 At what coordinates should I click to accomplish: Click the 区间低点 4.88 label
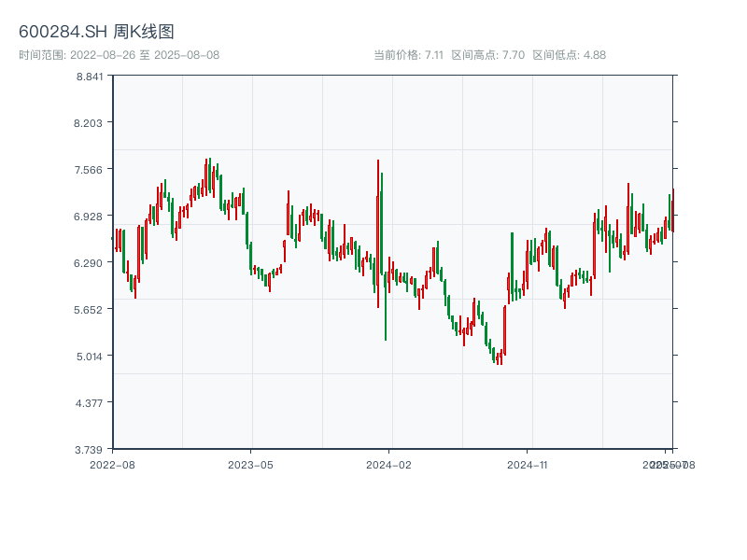pyautogui.click(x=569, y=55)
